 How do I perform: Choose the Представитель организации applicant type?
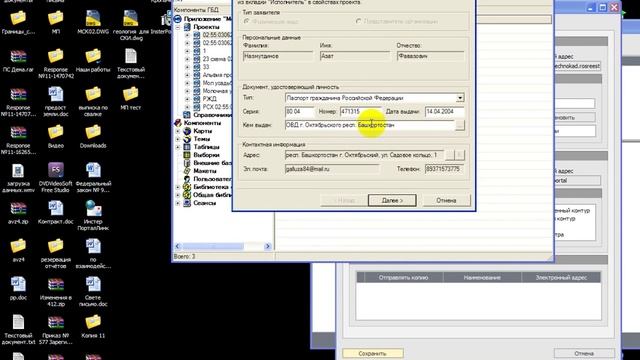pyautogui.click(x=358, y=21)
